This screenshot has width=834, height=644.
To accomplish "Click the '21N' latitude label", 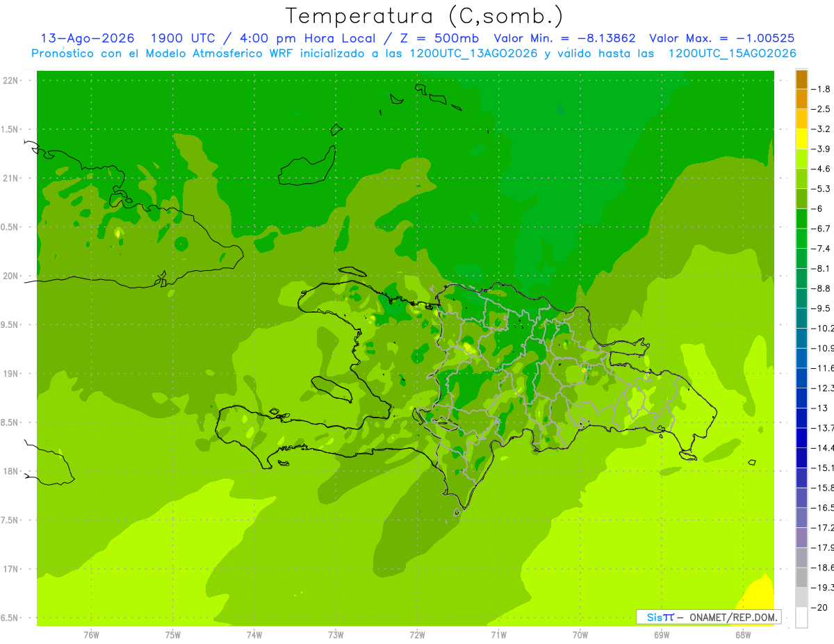I will pos(12,178).
